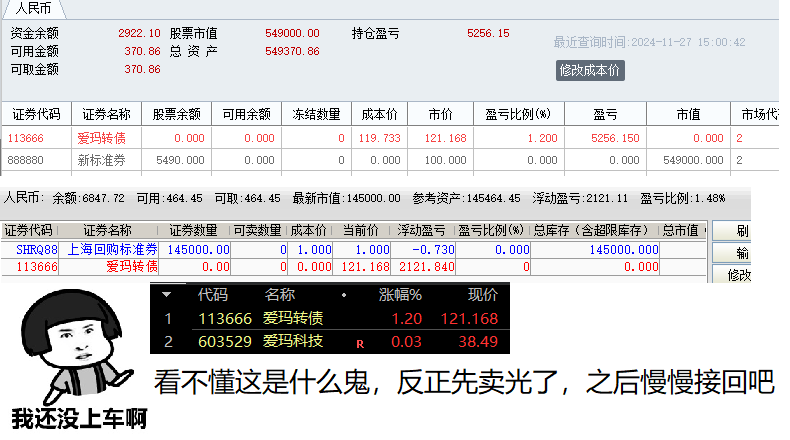Click 上海回购标准券 security name
This screenshot has width=790, height=440.
click(x=112, y=249)
